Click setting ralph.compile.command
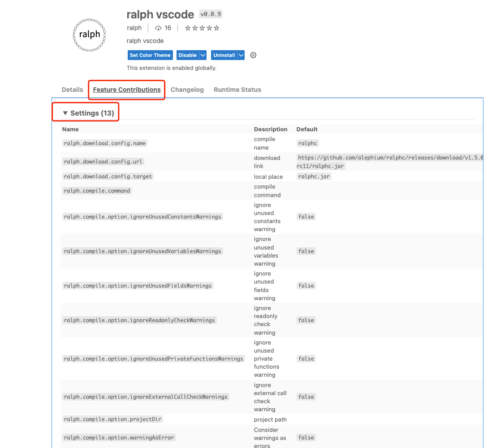The width and height of the screenshot is (496, 448). (x=97, y=191)
